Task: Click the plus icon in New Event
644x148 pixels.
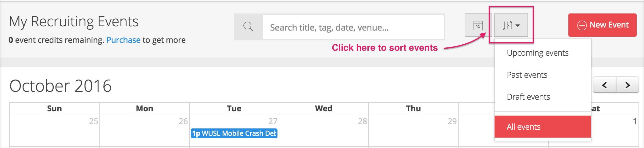Action: coord(582,25)
